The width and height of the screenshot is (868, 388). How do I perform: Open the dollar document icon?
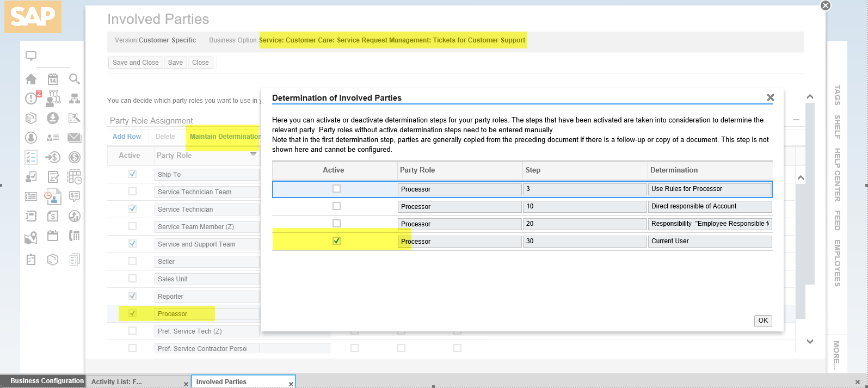53,216
